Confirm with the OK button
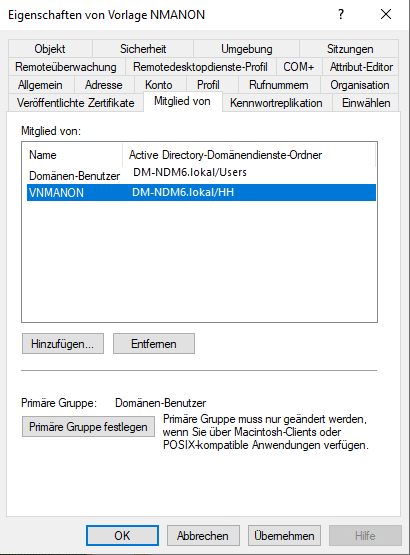This screenshot has height=555, width=410. 122,536
